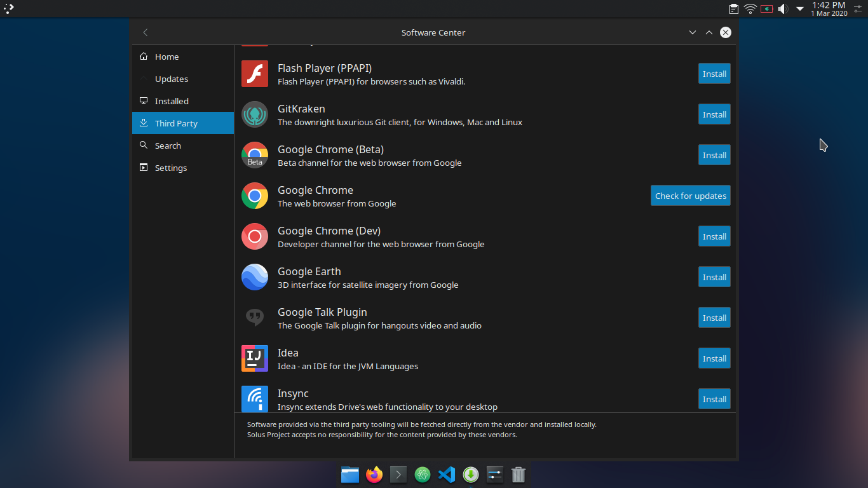The width and height of the screenshot is (868, 488).
Task: Click 'Beta channel for the web browser' description
Action: tap(370, 163)
